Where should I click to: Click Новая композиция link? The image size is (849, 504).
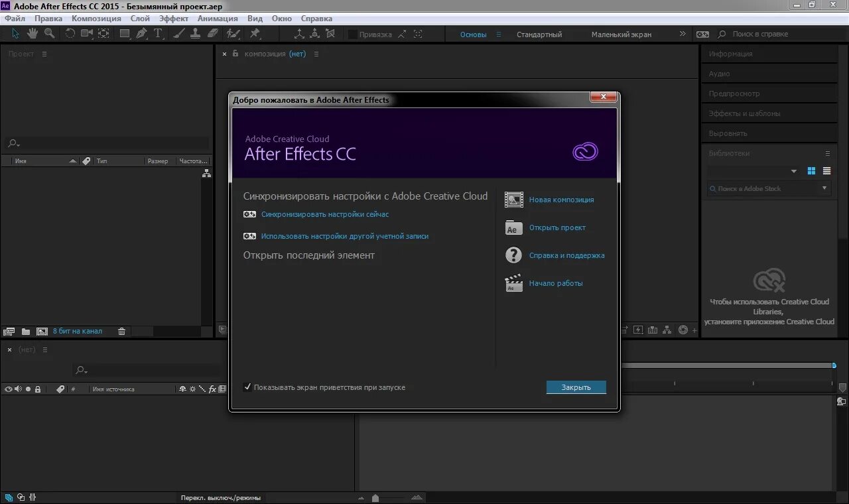click(561, 200)
